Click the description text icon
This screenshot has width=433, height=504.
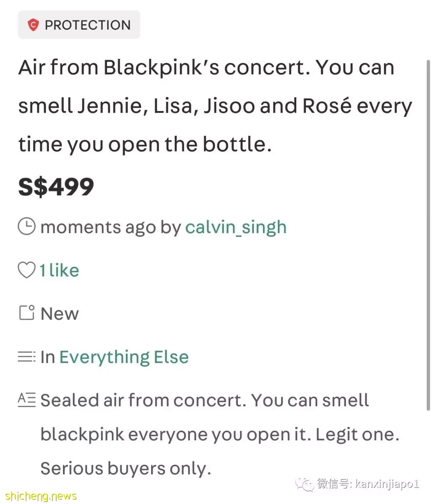point(27,400)
